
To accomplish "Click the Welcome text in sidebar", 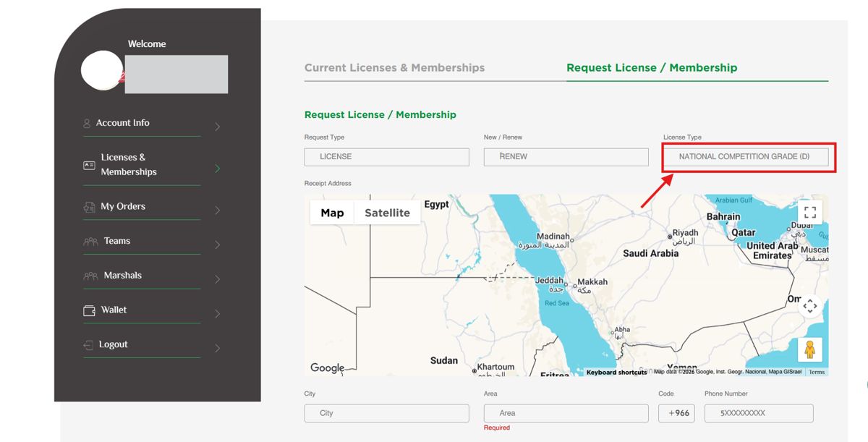I will point(147,44).
